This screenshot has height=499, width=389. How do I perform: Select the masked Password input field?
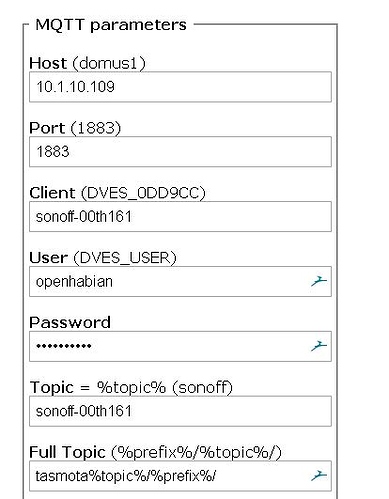coord(180,346)
